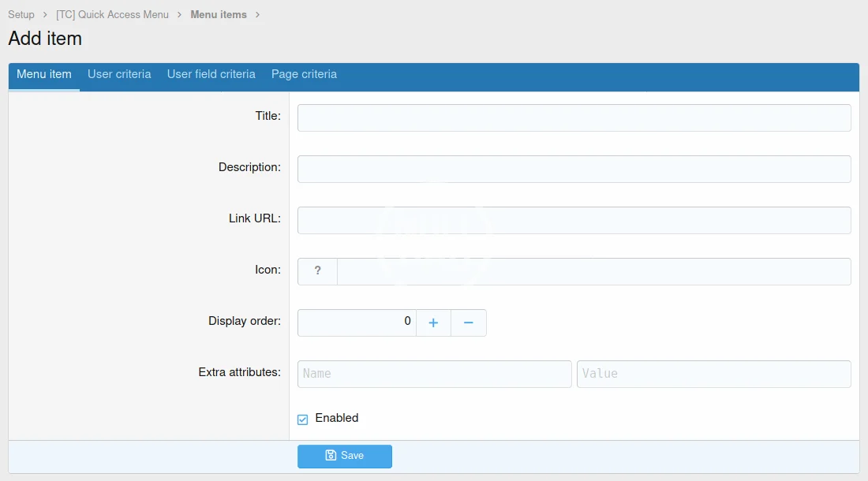This screenshot has width=868, height=481.
Task: Click the question mark icon preview box
Action: pos(317,271)
